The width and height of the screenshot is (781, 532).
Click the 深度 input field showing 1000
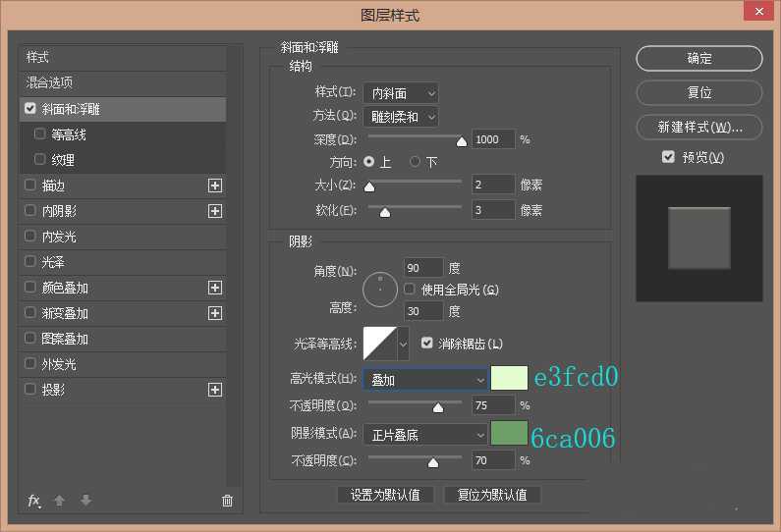coord(493,139)
